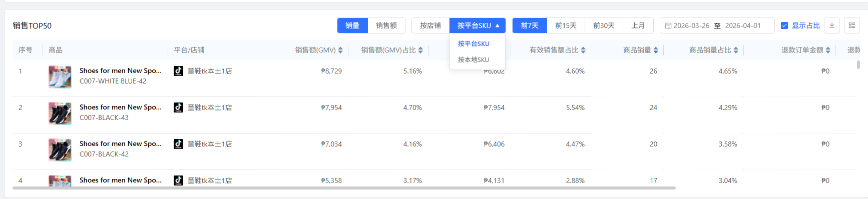Click the calendar icon in date range
Screen dimensions: 868x199
(x=668, y=25)
